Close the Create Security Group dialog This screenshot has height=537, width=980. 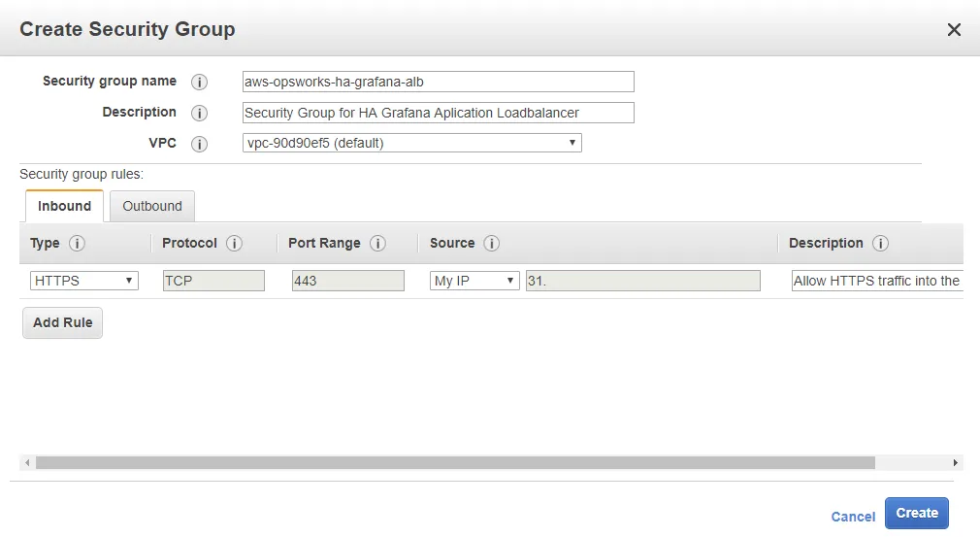(954, 30)
